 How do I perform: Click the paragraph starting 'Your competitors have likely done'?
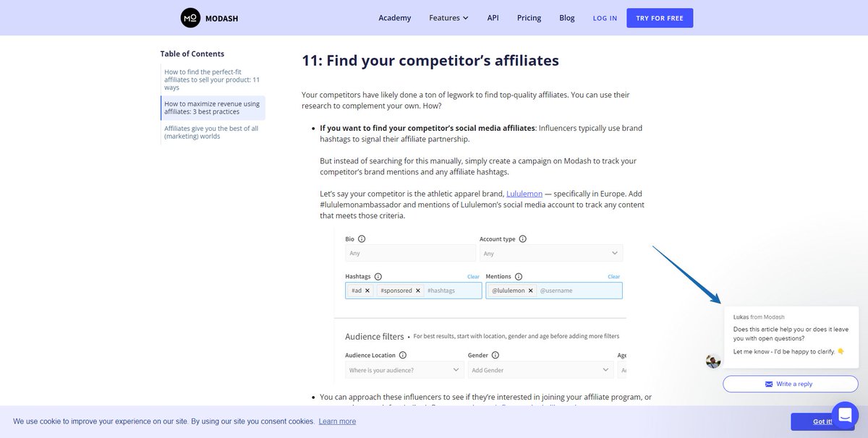(466, 100)
